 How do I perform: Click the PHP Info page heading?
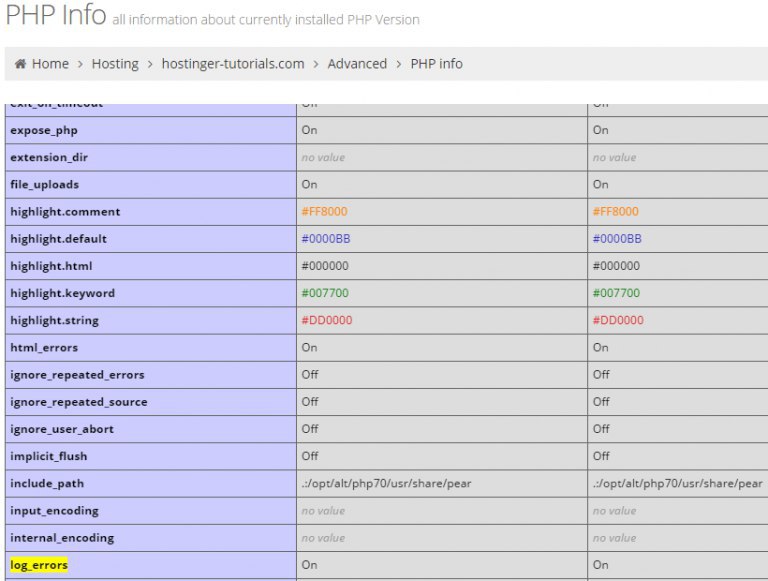point(56,15)
